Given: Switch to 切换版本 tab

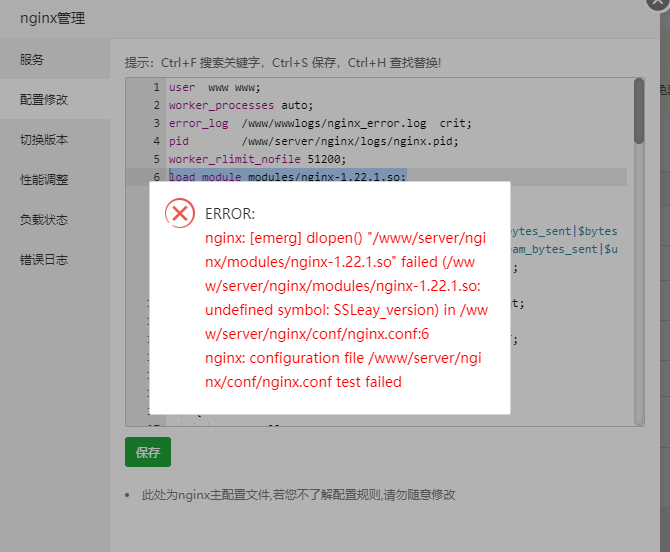Looking at the screenshot, I should click(x=44, y=140).
